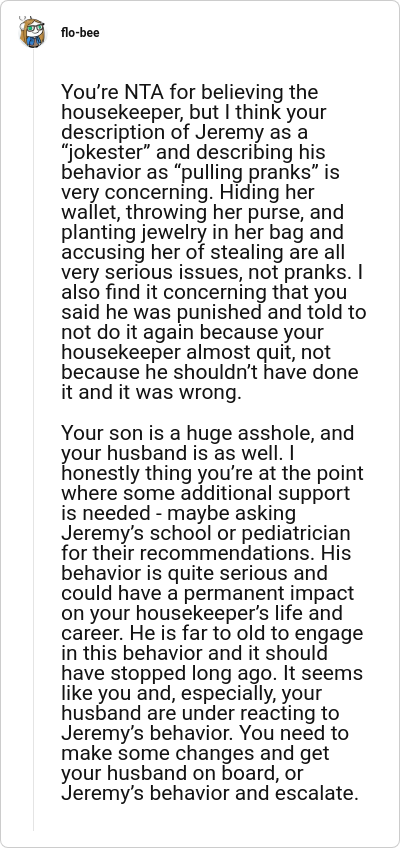Click the text "could have a permanent impact"
The height and width of the screenshot is (848, 400).
[208, 594]
